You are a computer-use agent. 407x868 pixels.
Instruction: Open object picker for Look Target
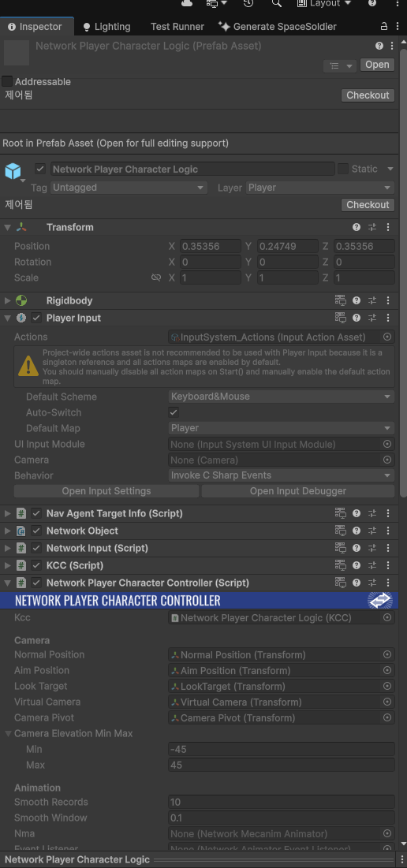pyautogui.click(x=387, y=686)
